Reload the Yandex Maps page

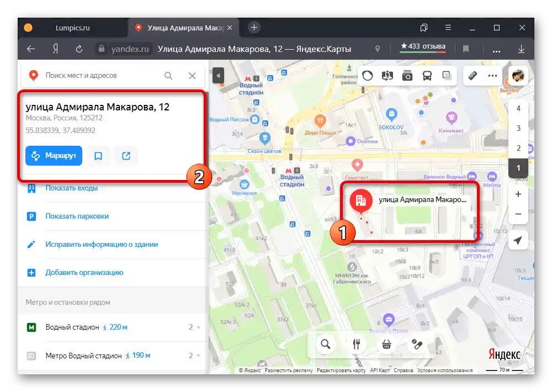(x=79, y=49)
